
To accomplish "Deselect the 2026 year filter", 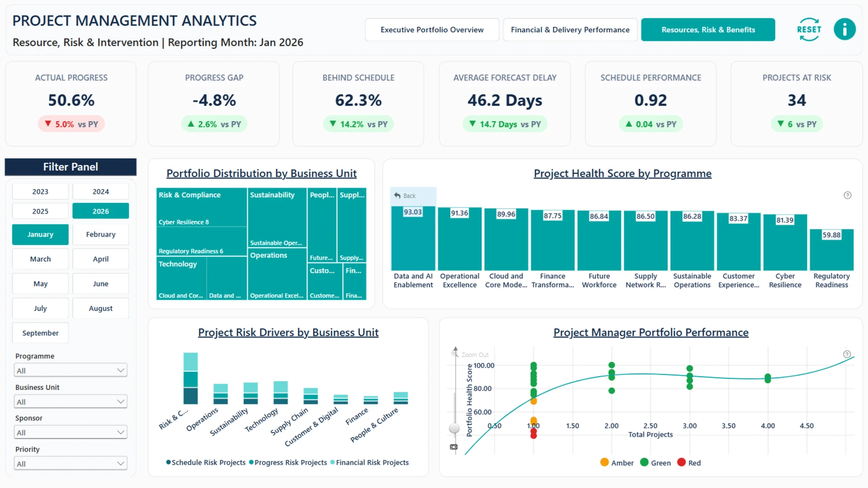I will (101, 211).
